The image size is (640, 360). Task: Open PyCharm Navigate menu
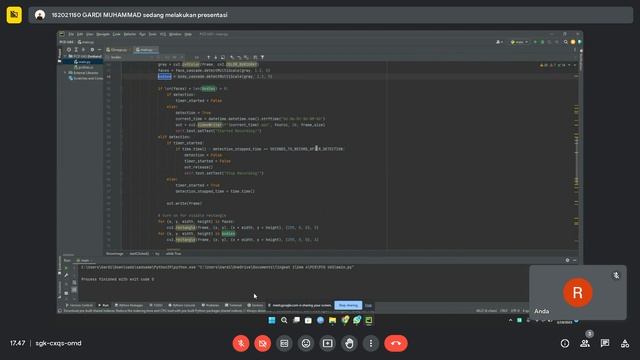coord(103,34)
